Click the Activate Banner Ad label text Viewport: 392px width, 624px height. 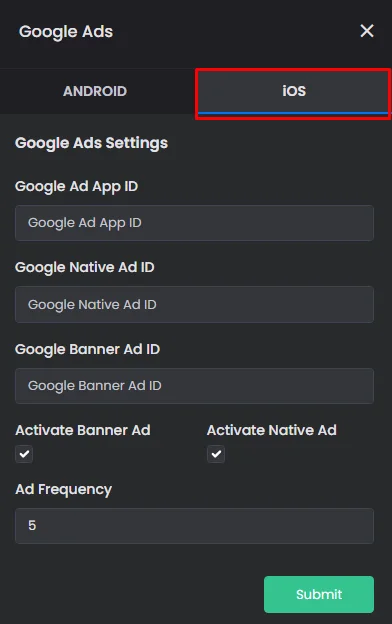(83, 430)
